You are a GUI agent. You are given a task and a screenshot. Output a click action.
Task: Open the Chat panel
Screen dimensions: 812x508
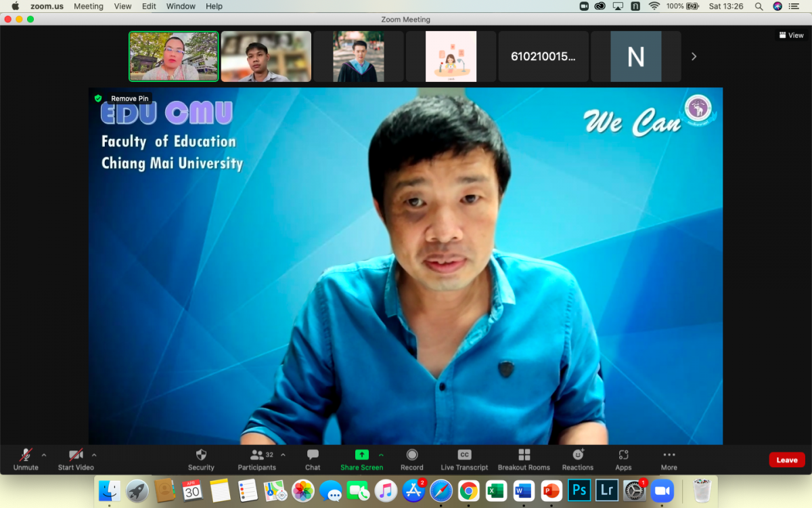(313, 459)
